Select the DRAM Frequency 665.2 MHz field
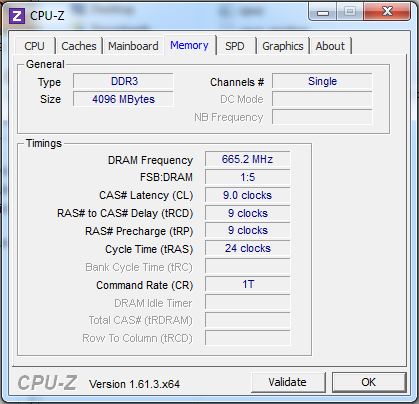Viewport: 419px width, 404px height. point(247,159)
